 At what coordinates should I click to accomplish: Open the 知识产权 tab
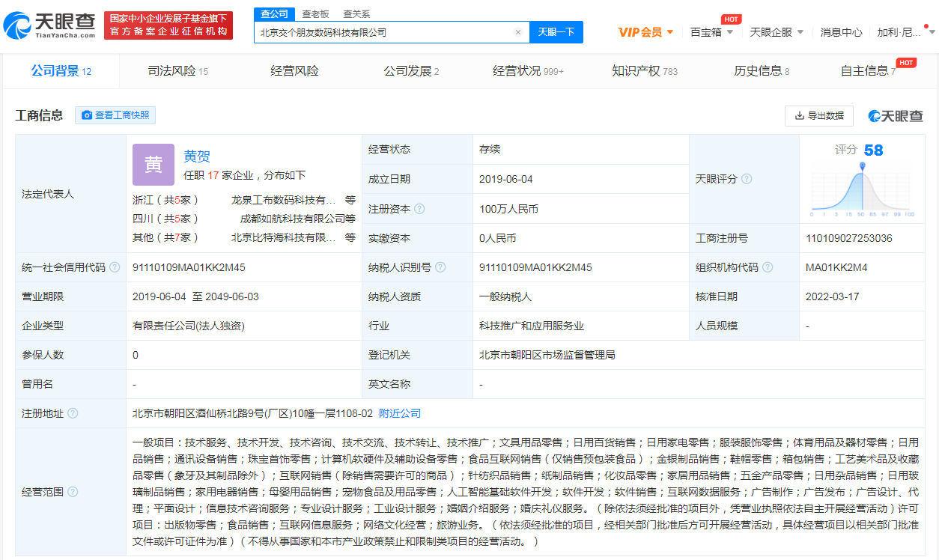[645, 71]
